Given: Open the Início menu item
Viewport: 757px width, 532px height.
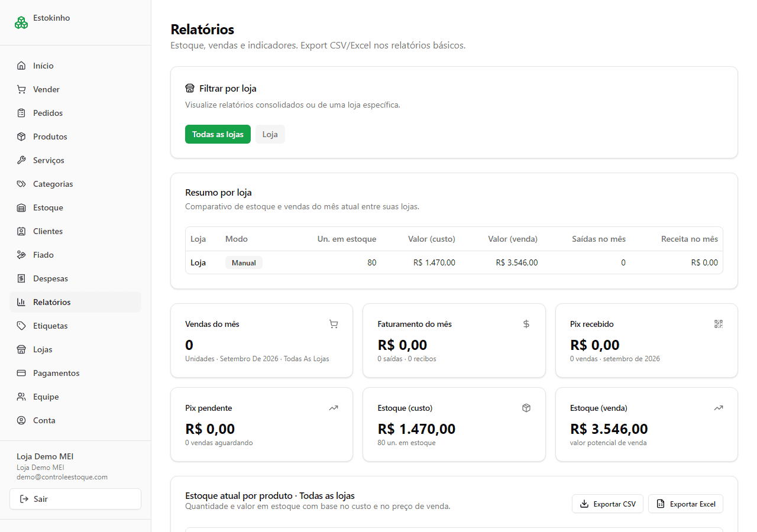Looking at the screenshot, I should point(75,66).
